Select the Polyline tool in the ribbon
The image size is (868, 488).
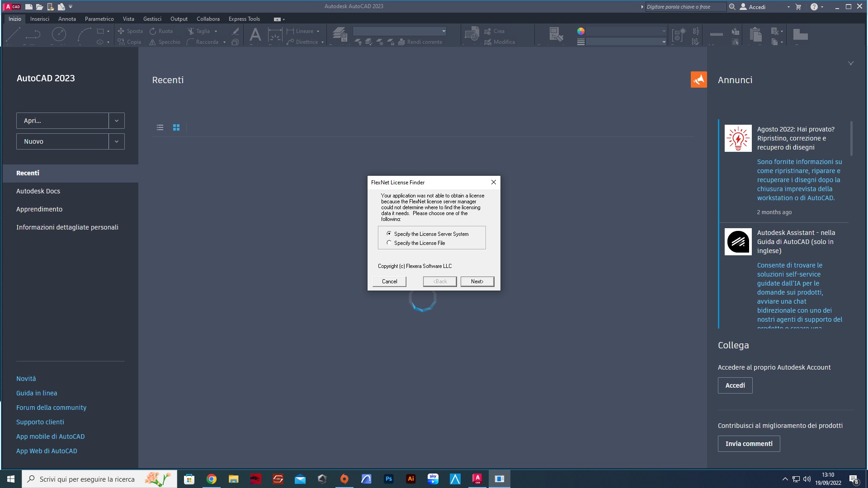(x=33, y=34)
